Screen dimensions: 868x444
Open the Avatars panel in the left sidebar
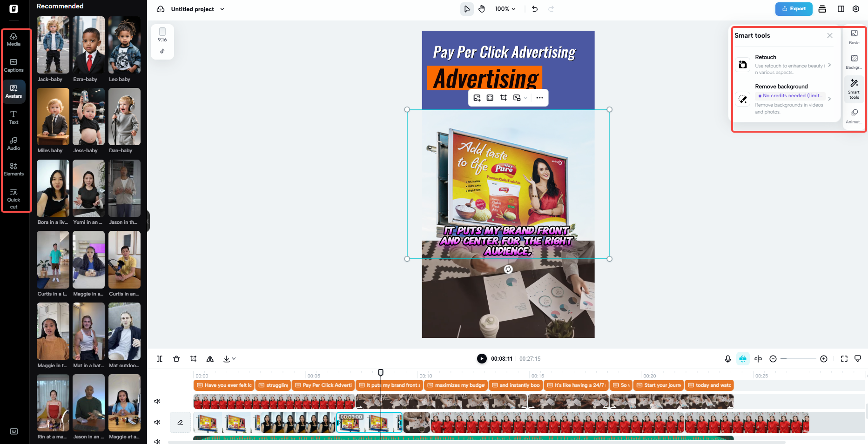click(13, 91)
